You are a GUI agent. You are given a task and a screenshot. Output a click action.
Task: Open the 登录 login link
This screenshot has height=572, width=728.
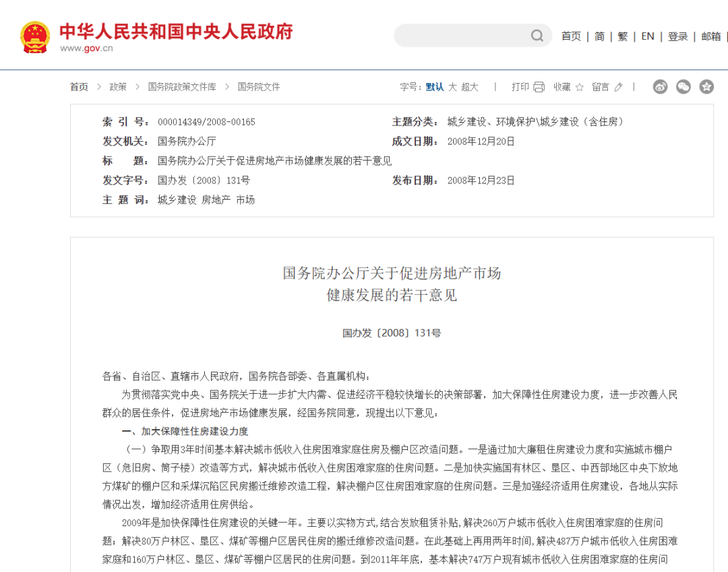(x=678, y=36)
